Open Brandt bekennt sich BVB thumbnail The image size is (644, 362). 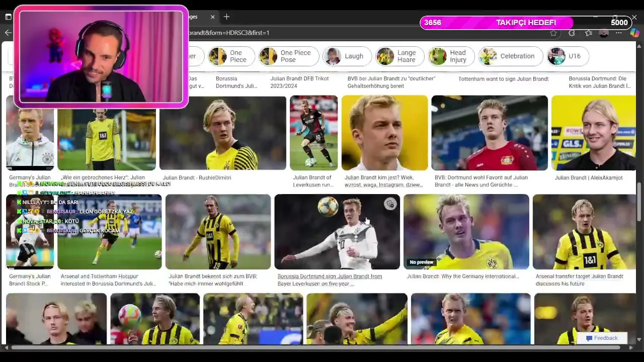point(218,232)
